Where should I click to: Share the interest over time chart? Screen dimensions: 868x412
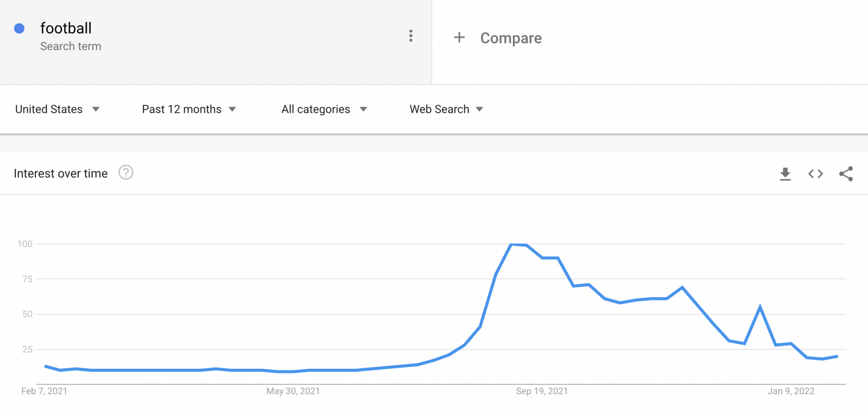click(x=846, y=174)
